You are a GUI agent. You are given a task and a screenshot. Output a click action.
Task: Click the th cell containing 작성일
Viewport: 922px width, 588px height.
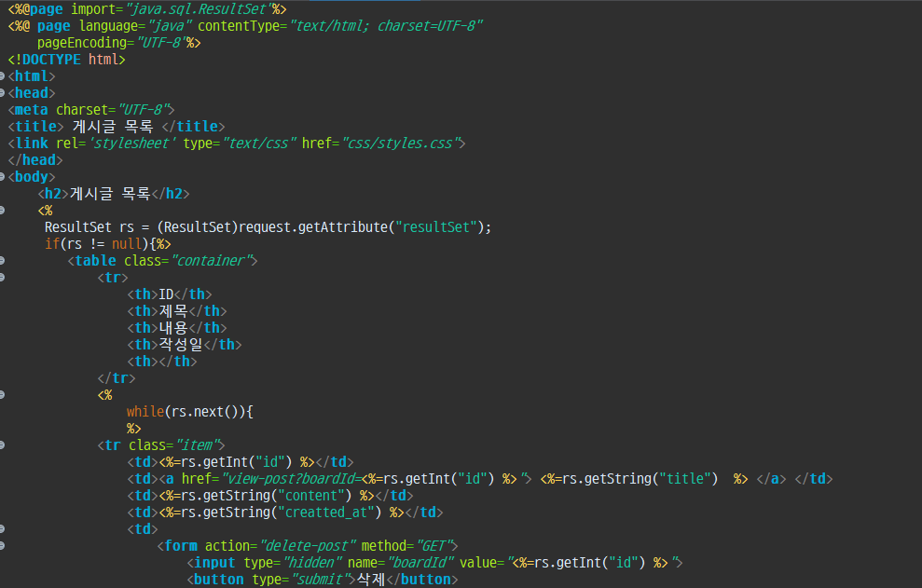(x=185, y=344)
